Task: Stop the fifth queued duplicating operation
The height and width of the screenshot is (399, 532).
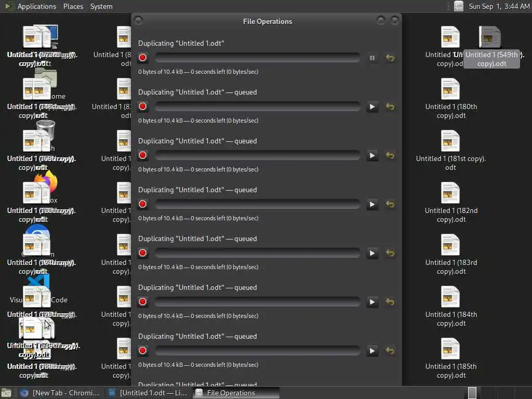Action: coord(142,302)
